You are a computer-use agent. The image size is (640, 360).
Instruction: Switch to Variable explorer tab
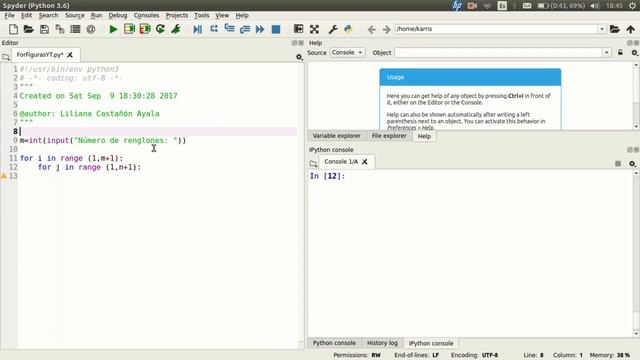[336, 136]
